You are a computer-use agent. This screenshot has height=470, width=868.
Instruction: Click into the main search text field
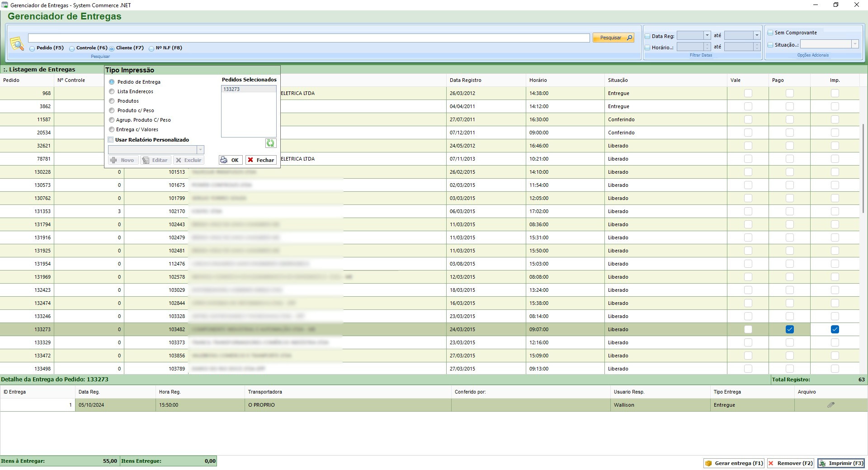click(x=308, y=38)
